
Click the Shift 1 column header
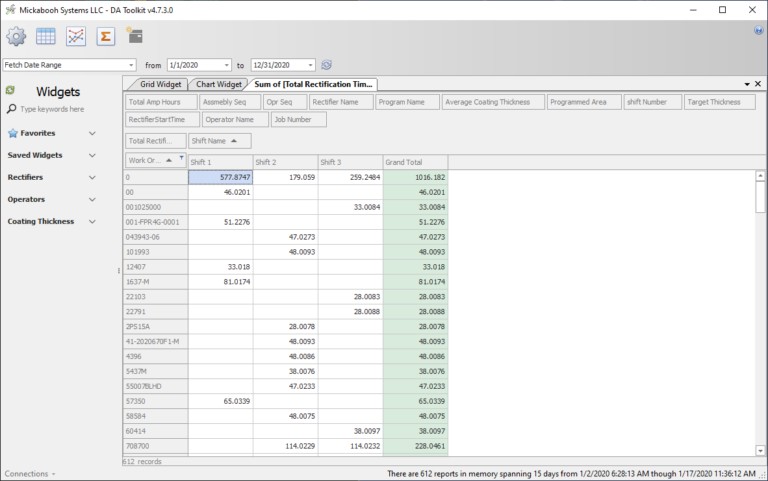(x=220, y=162)
